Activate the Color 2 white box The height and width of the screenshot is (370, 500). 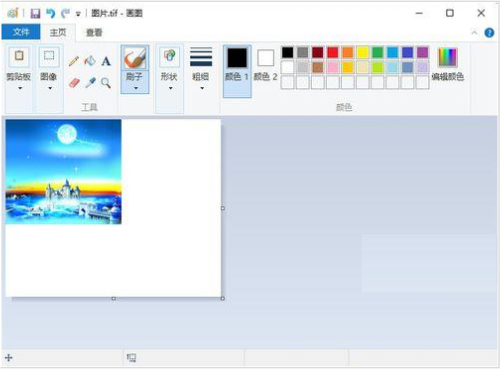tap(266, 58)
